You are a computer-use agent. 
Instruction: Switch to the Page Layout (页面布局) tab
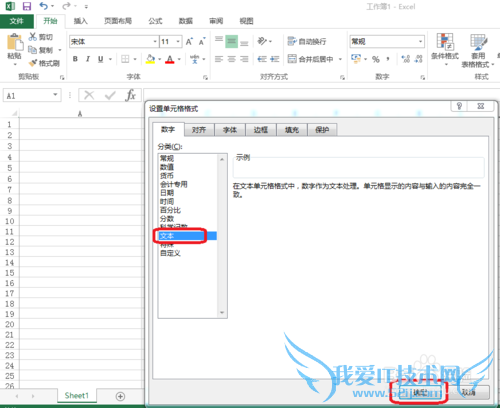click(x=118, y=21)
